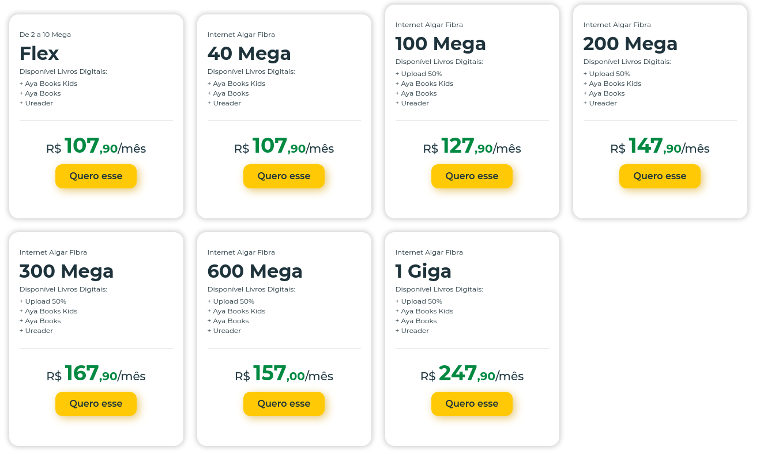760x454 pixels.
Task: Click 'Quero esse' for the Flex plan
Action: coord(96,176)
